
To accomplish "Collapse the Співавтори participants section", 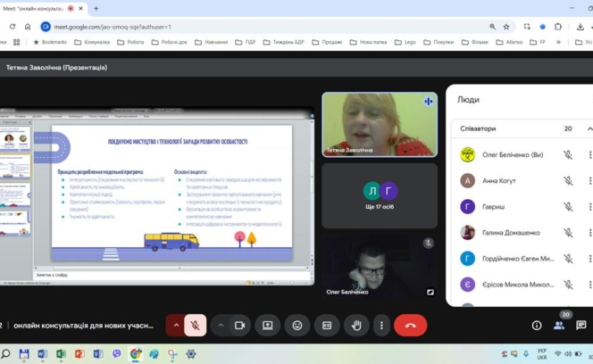I will [589, 128].
